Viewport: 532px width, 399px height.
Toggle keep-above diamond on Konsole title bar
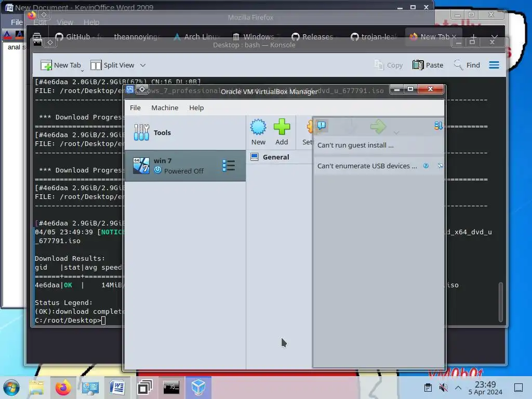[x=50, y=43]
